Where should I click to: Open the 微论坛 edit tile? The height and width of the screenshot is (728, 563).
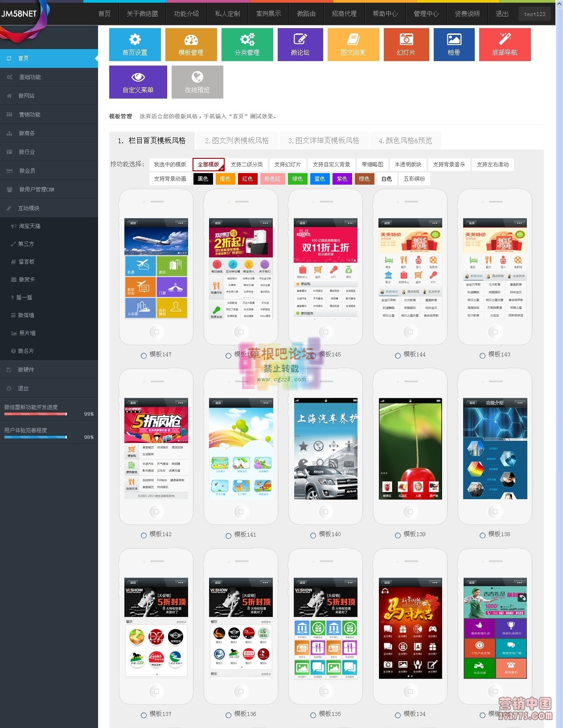pos(300,44)
